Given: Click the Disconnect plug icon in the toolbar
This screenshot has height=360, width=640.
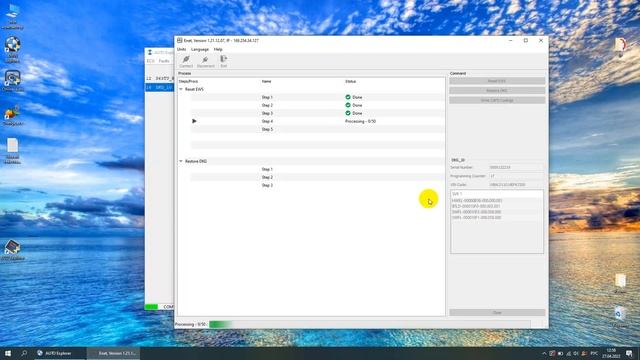Looking at the screenshot, I should [205, 59].
